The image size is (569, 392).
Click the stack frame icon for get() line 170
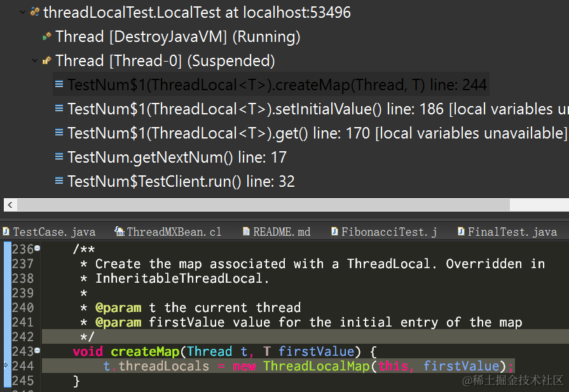(58, 132)
